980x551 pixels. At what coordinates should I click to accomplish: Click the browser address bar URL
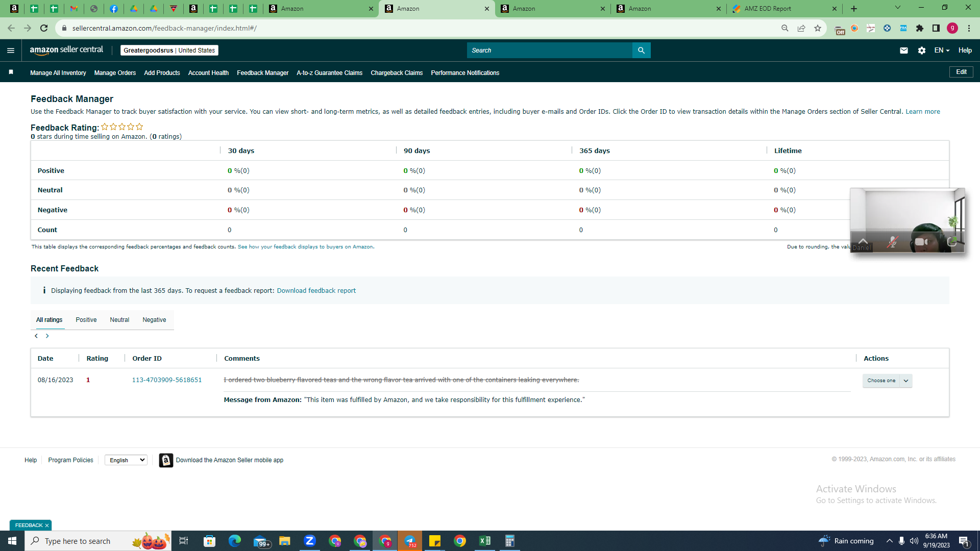coord(164,28)
